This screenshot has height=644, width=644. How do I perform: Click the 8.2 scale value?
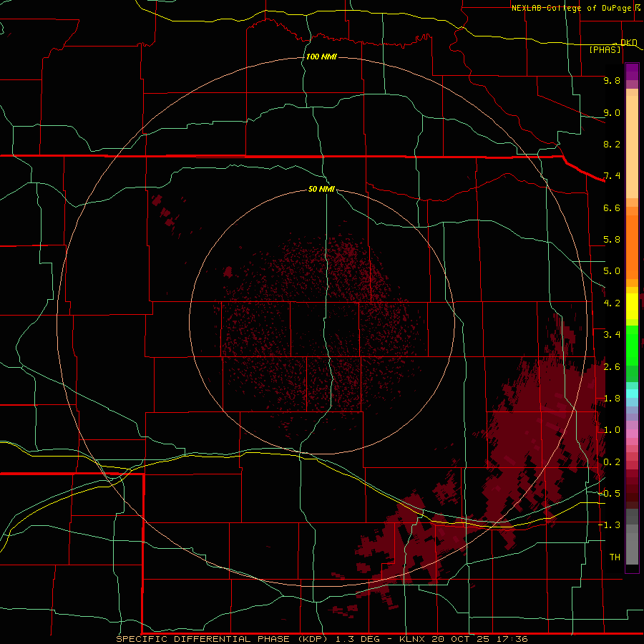pos(612,144)
